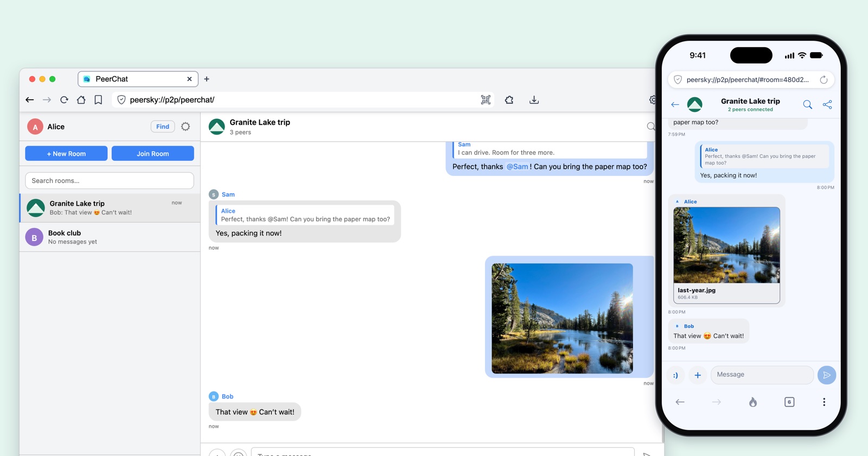Open the lake photo in desktop chat
Screen dimensions: 868x456
562,319
